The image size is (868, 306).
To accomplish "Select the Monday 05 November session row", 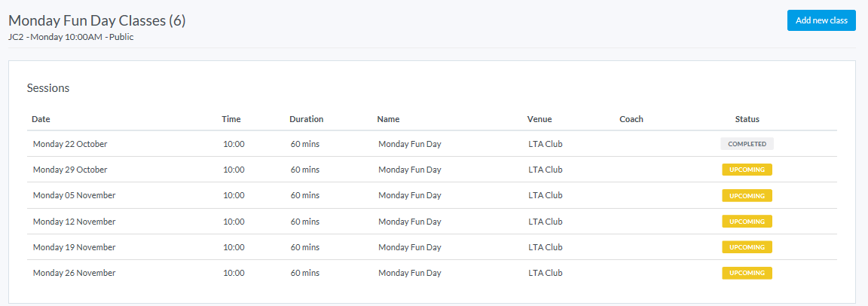I will click(x=74, y=195).
